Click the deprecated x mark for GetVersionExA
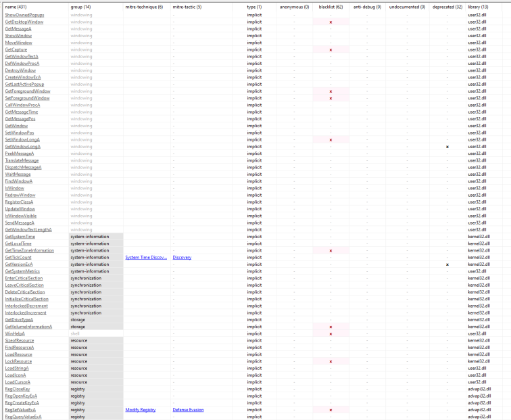The height and width of the screenshot is (420, 511). pos(447,264)
